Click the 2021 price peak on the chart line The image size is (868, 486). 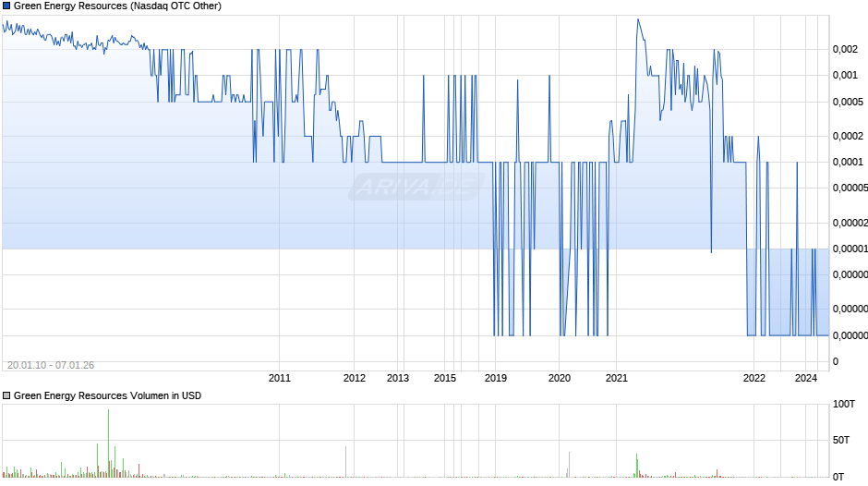point(638,20)
